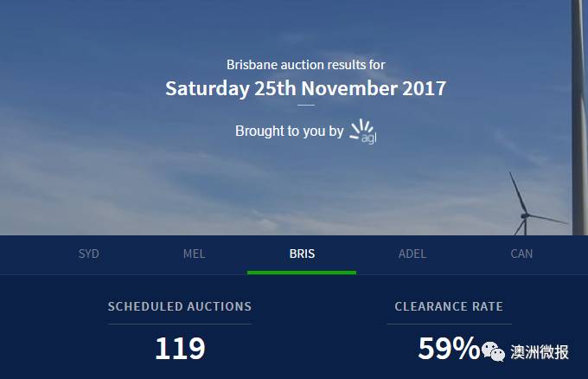The width and height of the screenshot is (588, 379).
Task: Switch to the MEL city tab
Action: point(195,254)
